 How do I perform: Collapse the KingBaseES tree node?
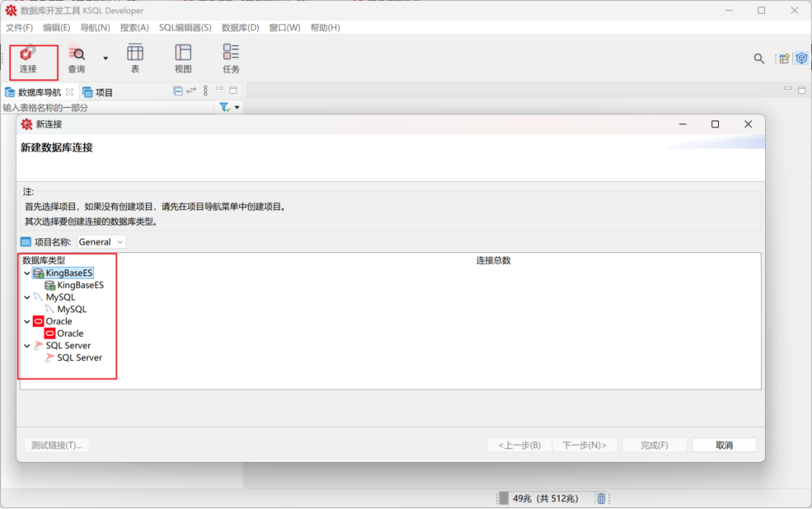(x=27, y=274)
